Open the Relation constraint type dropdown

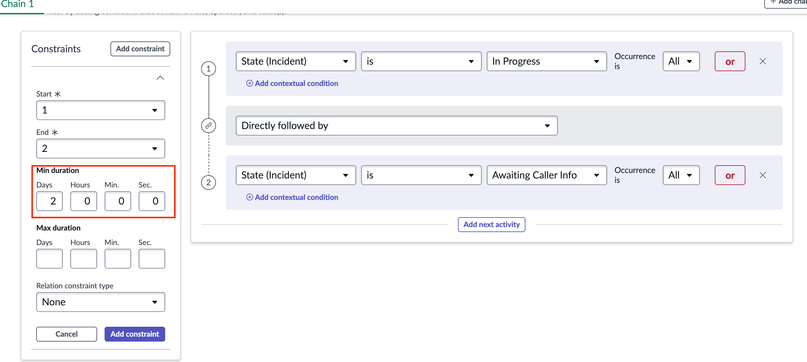[x=100, y=302]
